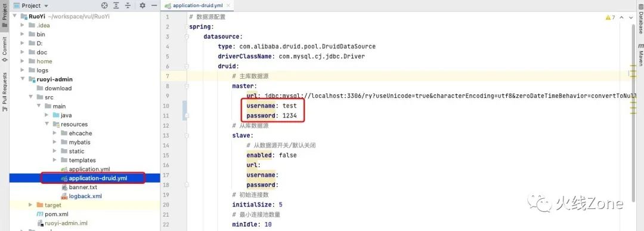
Task: Click the java source folder icon
Action: pyautogui.click(x=56, y=115)
